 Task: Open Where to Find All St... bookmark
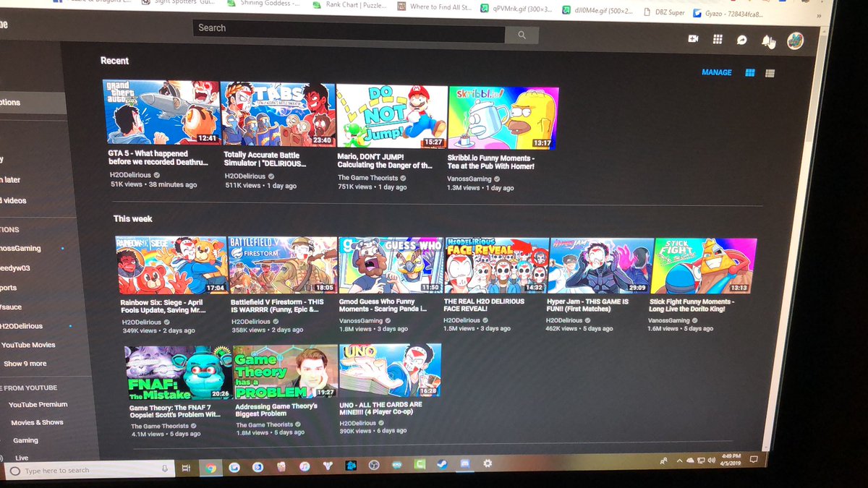[x=434, y=7]
